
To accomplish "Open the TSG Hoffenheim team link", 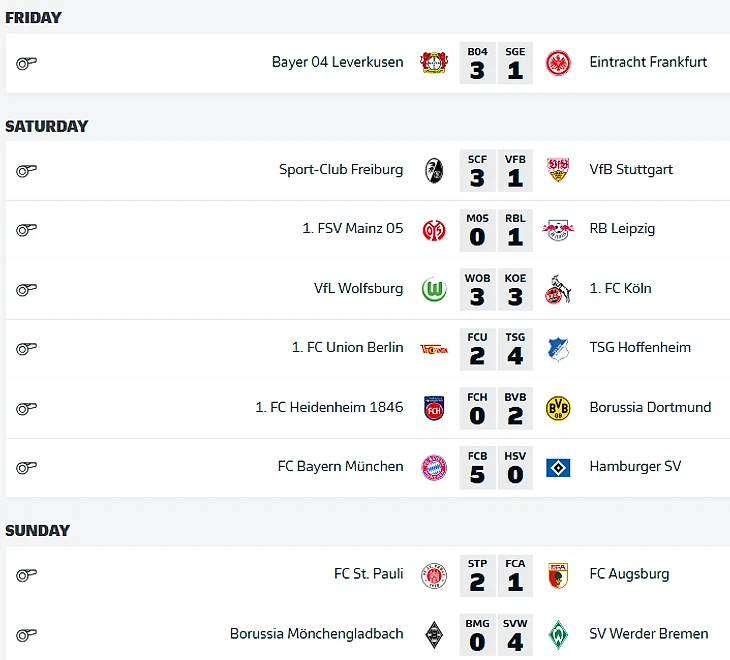I will tap(640, 347).
